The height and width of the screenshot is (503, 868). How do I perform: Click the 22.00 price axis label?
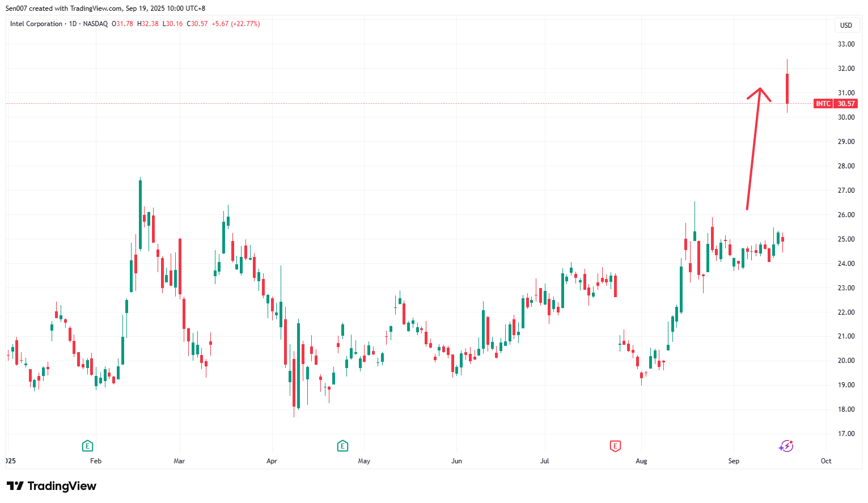(846, 312)
